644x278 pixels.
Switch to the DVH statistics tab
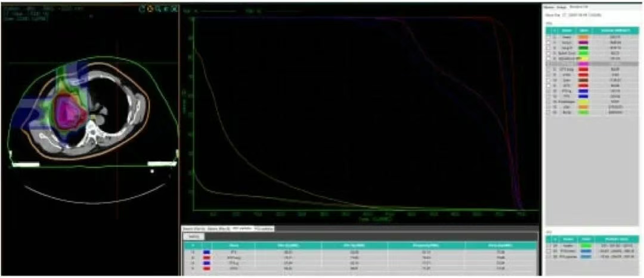[242, 229]
